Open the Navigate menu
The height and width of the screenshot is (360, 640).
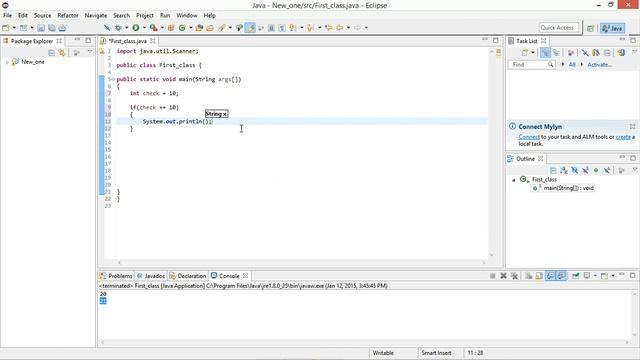tap(96, 15)
